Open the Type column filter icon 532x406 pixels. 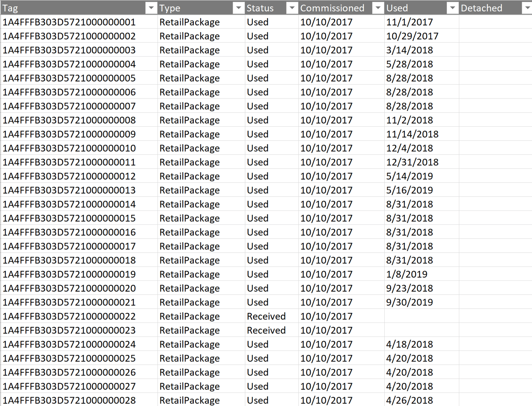pos(239,8)
